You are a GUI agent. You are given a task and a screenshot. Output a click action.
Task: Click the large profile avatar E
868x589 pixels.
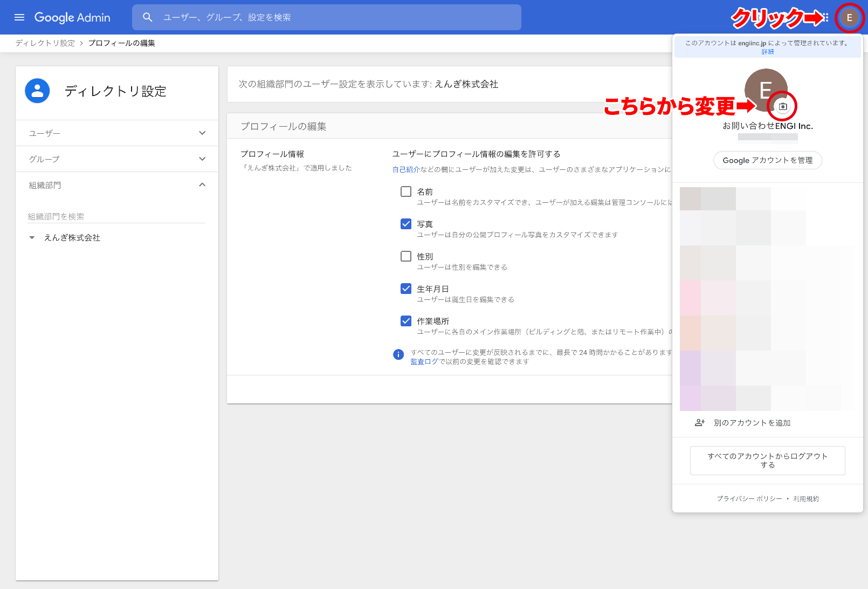click(766, 90)
